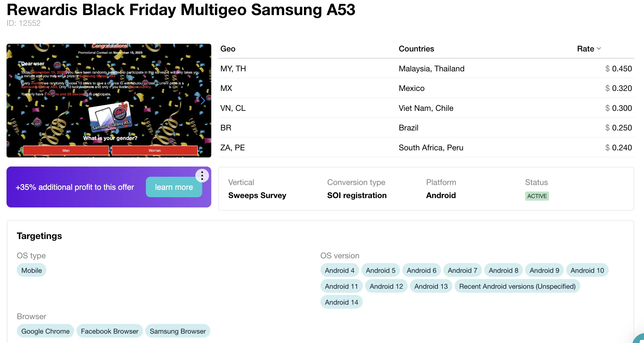Open the chat widget in bottom corner
The height and width of the screenshot is (343, 644).
640,339
